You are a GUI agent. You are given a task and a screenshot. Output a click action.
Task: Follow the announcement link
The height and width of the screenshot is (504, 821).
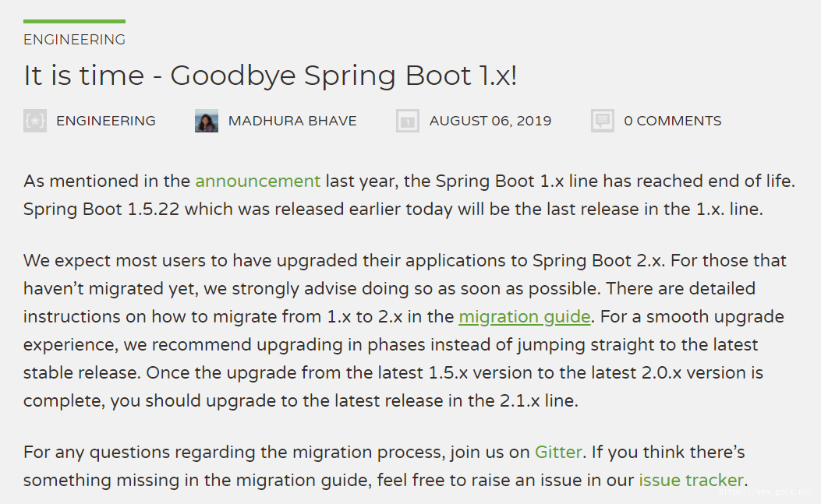click(x=257, y=181)
